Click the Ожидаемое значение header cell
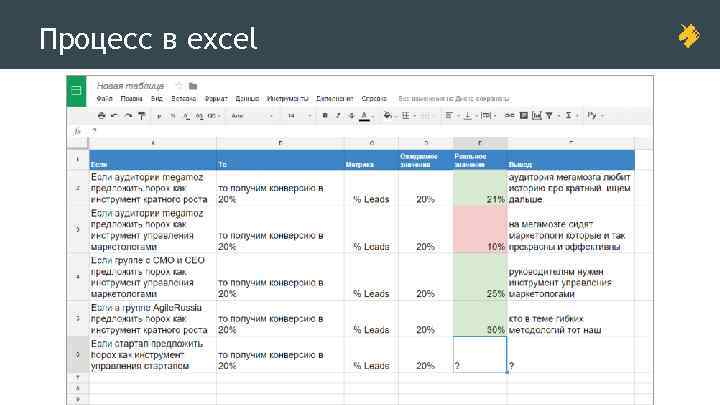Image resolution: width=720 pixels, height=405 pixels. click(426, 160)
